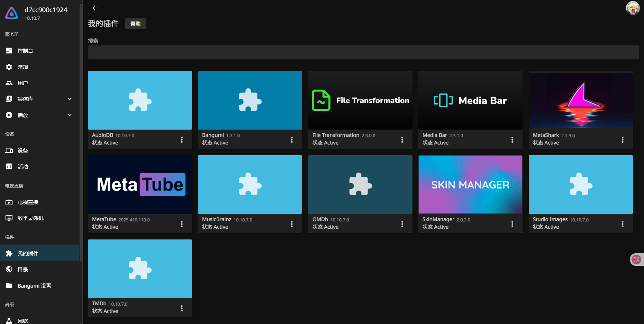Open more options for OMDb plugin
The width and height of the screenshot is (644, 324).
click(x=402, y=224)
